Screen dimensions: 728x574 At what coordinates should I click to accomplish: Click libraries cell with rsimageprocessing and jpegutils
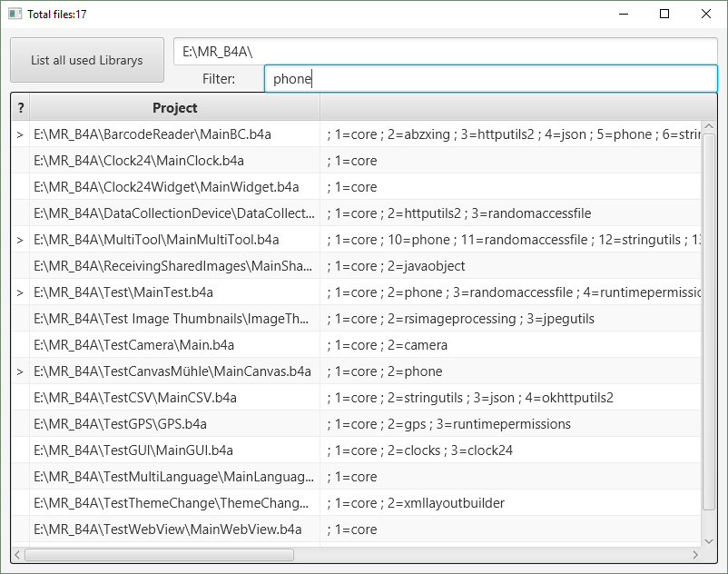[511, 319]
